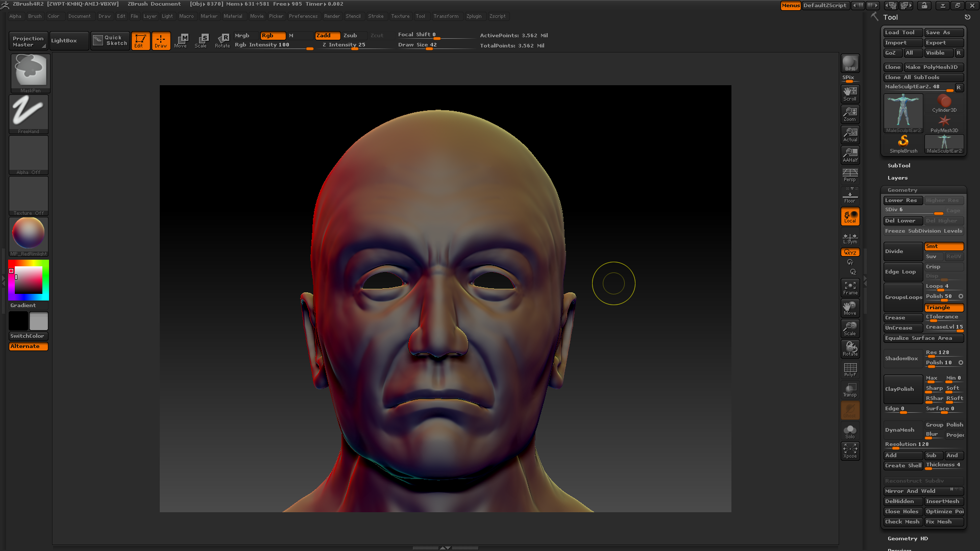This screenshot has width=980, height=551.
Task: Click the BPR render button
Action: point(850,63)
